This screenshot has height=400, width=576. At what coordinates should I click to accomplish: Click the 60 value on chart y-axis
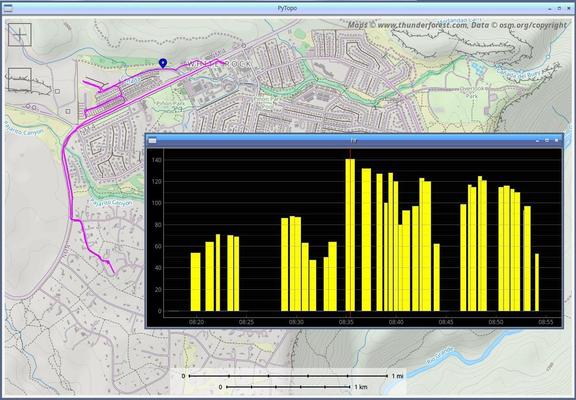tap(158, 246)
